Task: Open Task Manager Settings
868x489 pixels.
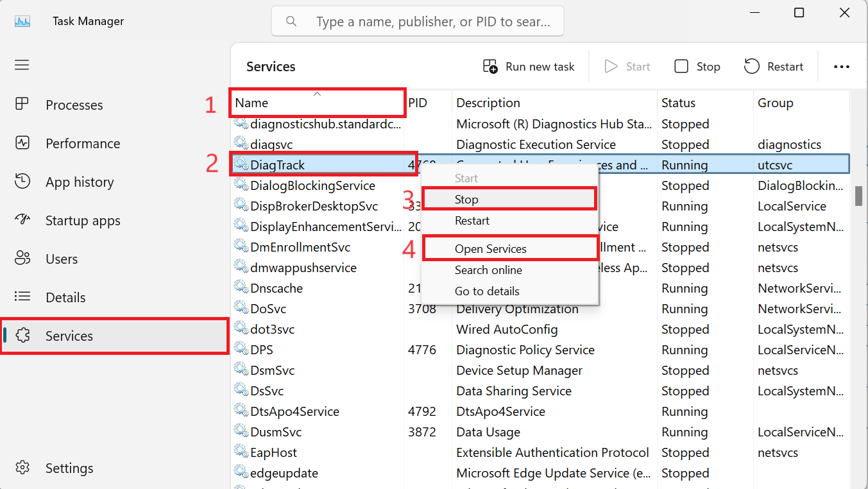Action: pos(115,468)
